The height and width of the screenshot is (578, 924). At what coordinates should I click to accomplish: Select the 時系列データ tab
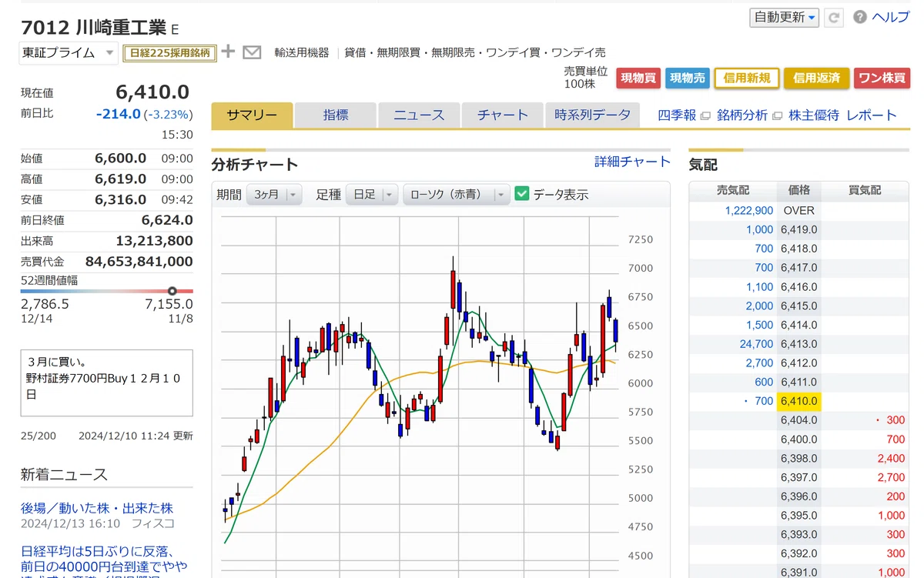click(x=592, y=115)
